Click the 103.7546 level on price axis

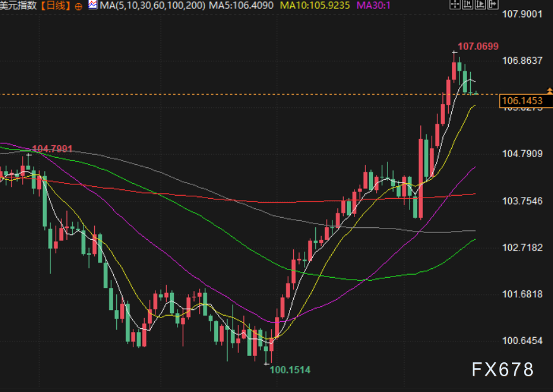click(522, 201)
